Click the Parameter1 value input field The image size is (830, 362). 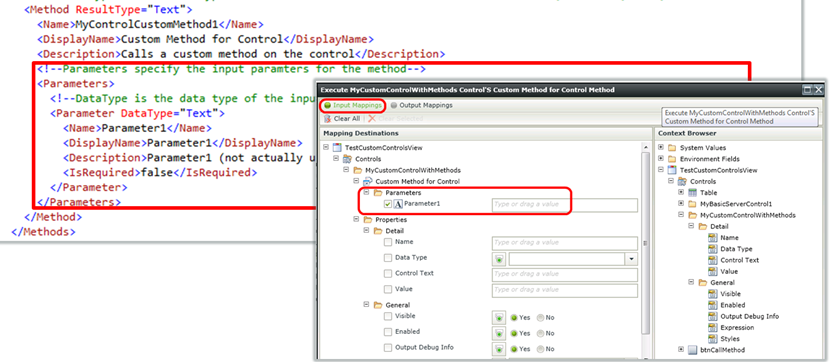[x=565, y=205]
